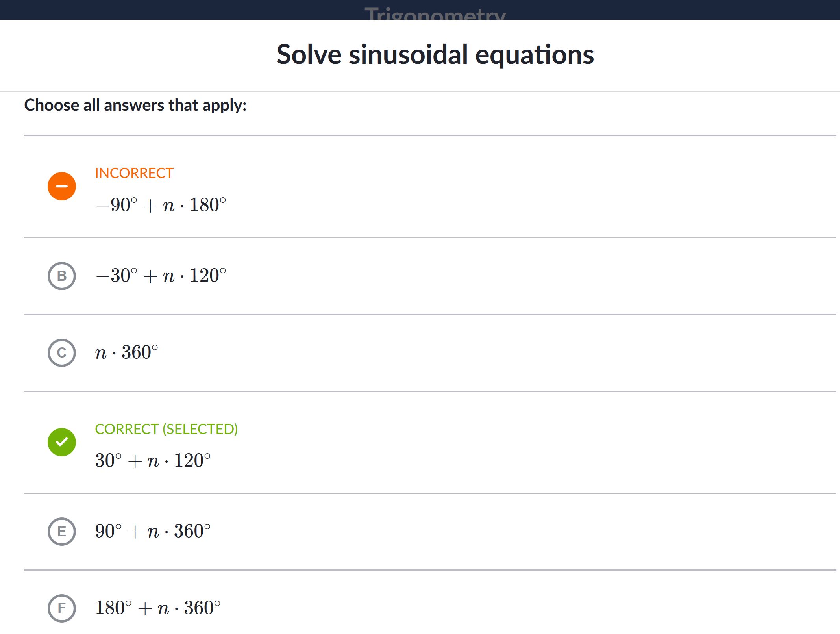Click the empty area of choice E row
The width and height of the screenshot is (840, 634).
tap(524, 532)
